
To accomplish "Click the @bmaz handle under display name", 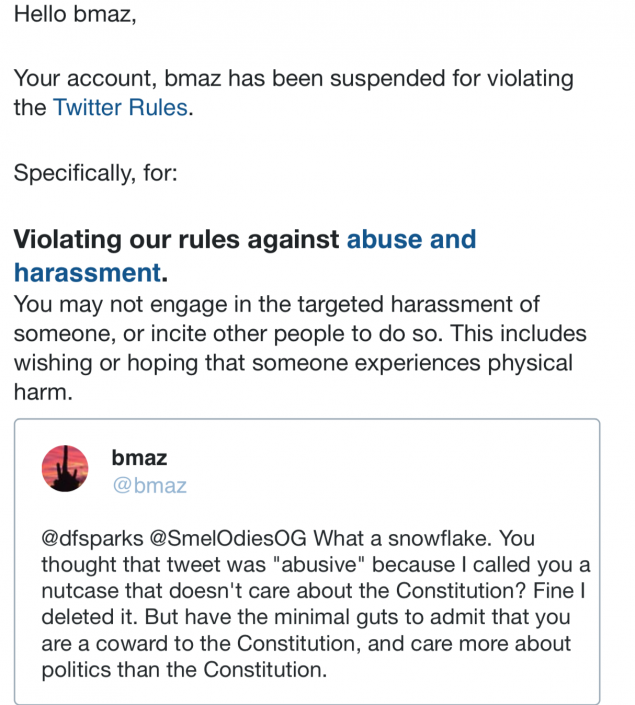I will pos(149,485).
